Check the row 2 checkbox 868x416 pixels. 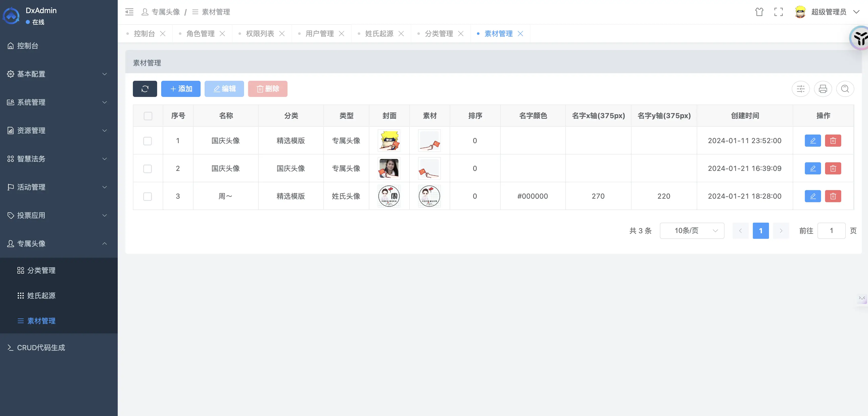148,169
